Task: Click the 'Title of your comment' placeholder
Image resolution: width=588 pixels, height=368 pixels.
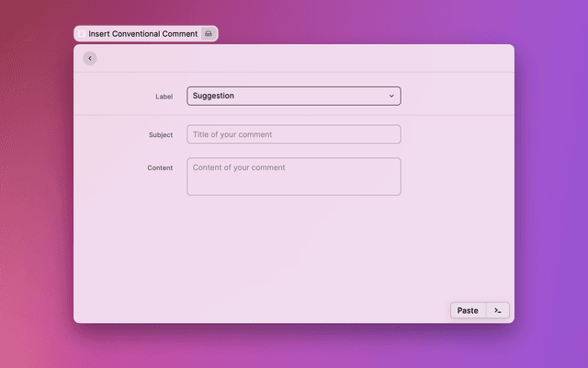Action: [x=232, y=134]
